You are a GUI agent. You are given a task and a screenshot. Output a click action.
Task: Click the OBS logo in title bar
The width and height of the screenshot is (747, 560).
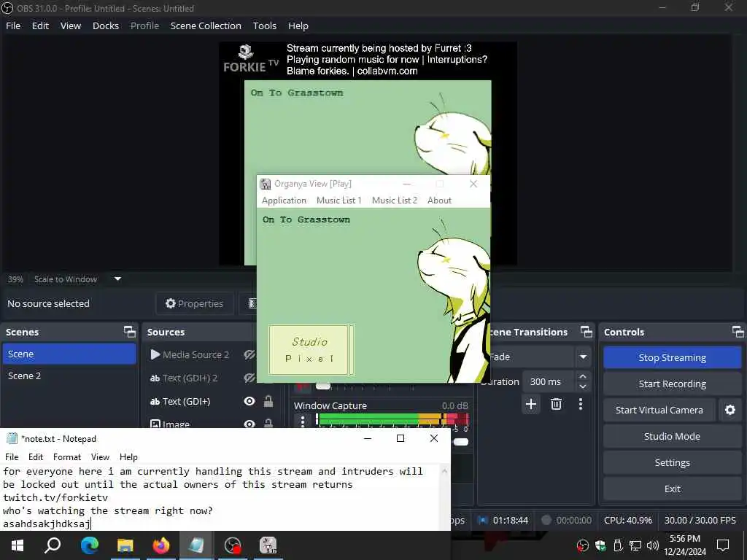pyautogui.click(x=7, y=8)
